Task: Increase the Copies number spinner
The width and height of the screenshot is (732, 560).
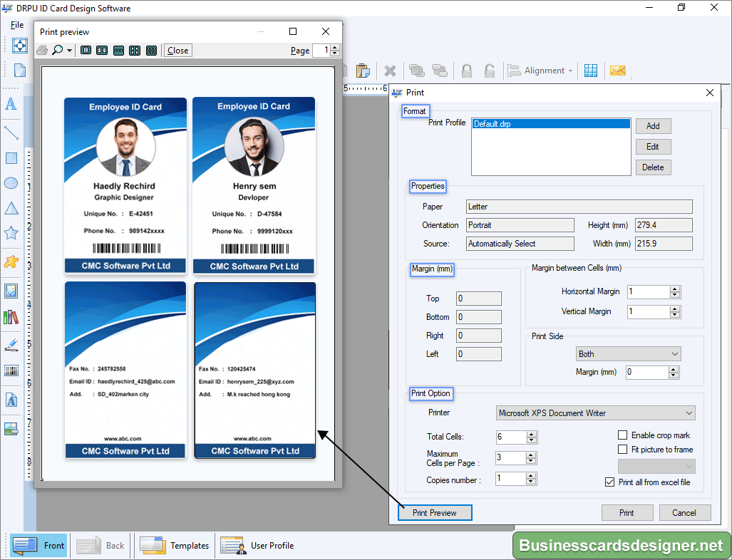Action: point(531,476)
